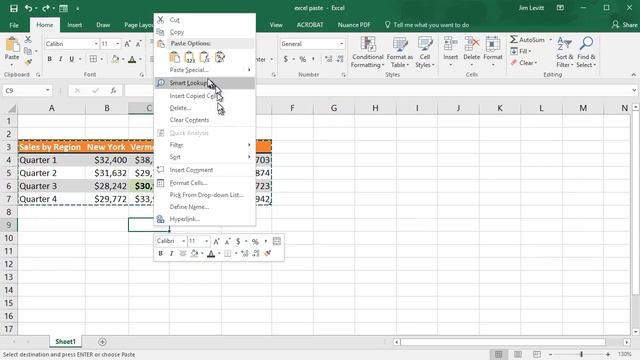Screen dimensions: 640x360
Task: Open the General number format dropdown
Action: [342, 44]
